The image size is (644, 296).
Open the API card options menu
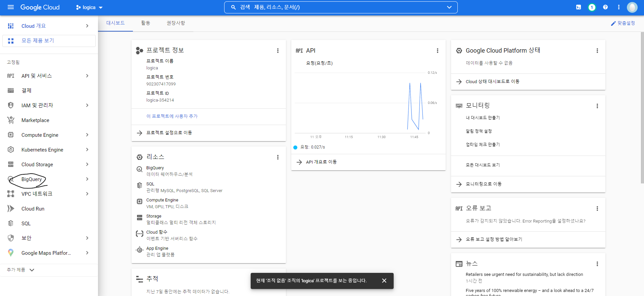[x=438, y=51]
